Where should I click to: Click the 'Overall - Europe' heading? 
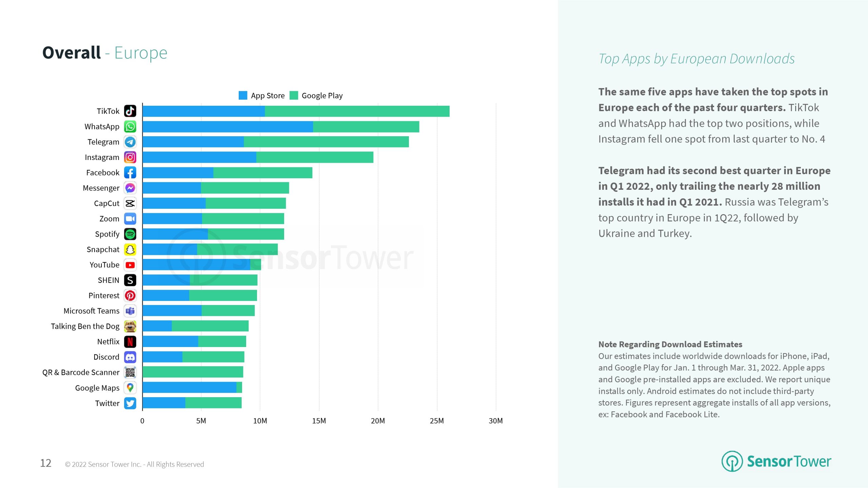click(x=105, y=53)
